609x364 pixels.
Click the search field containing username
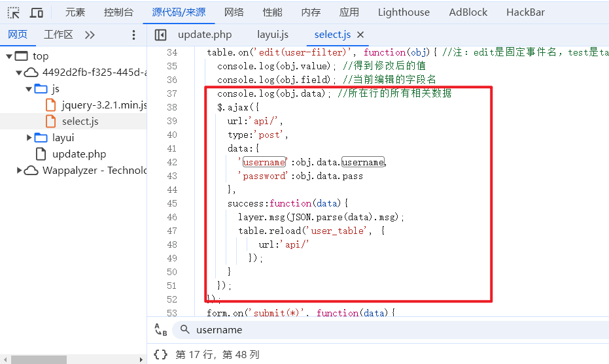[x=392, y=330]
